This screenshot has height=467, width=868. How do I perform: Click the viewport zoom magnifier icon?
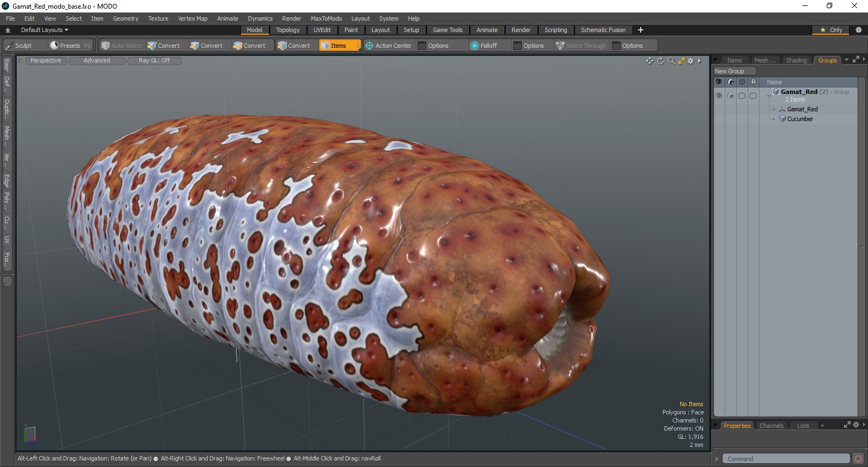click(x=671, y=61)
